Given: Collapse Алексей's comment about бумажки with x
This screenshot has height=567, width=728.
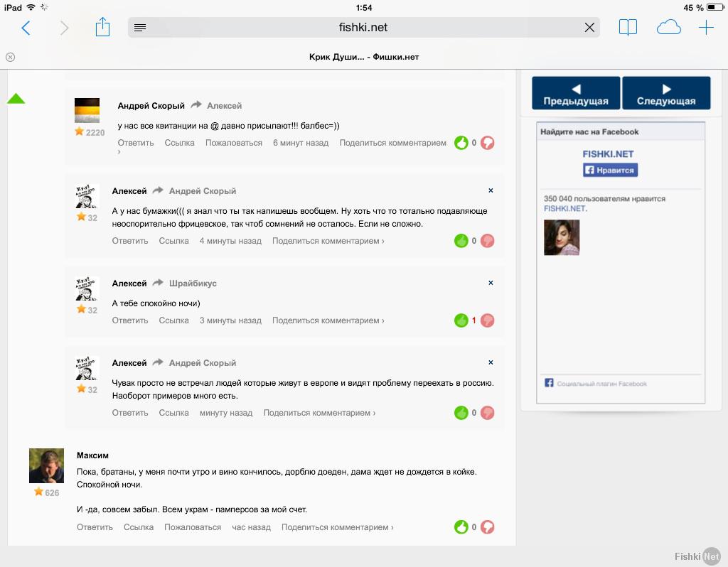Looking at the screenshot, I should 491,191.
